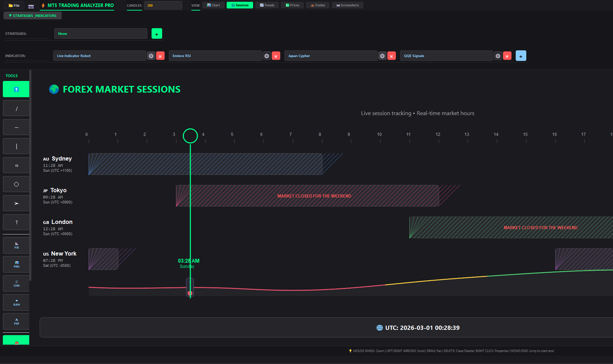This screenshot has height=364, width=613.
Task: Collapse the STRATEGIES_INDICATORS section
Action: [x=32, y=15]
